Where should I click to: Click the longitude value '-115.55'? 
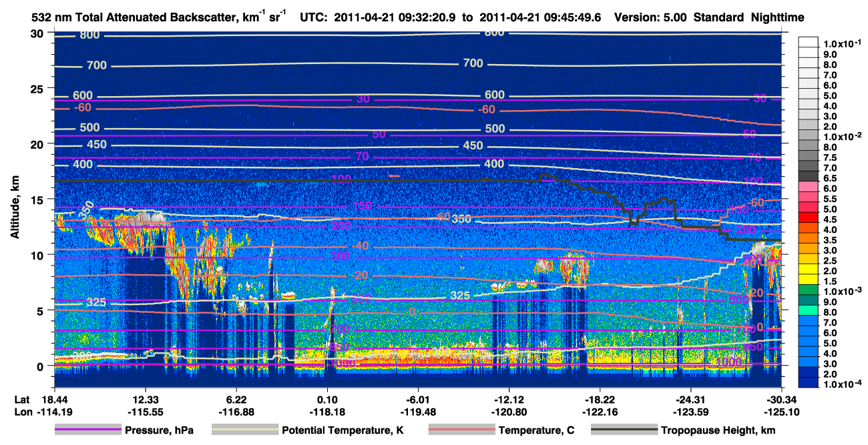point(145,411)
